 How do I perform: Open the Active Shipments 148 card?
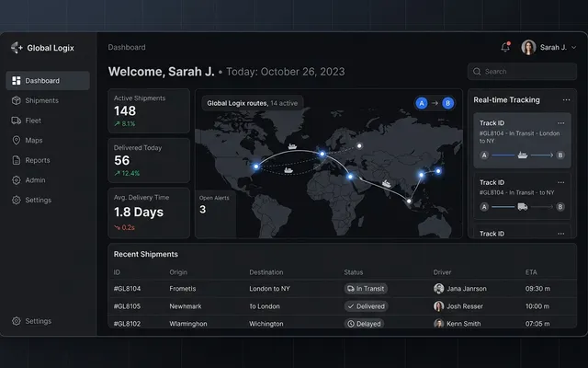pos(149,110)
